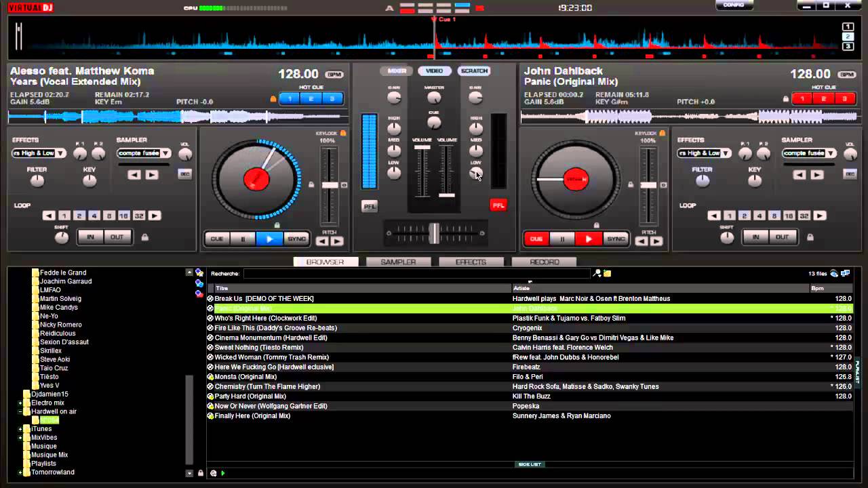Select track Monsta (Original Mix)

pos(245,377)
